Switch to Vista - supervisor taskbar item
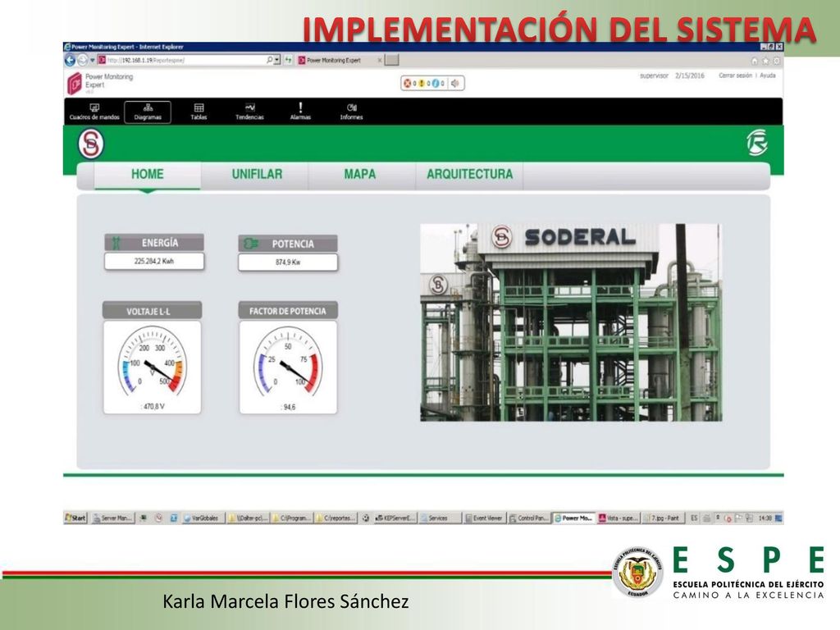The width and height of the screenshot is (840, 630). pyautogui.click(x=619, y=518)
